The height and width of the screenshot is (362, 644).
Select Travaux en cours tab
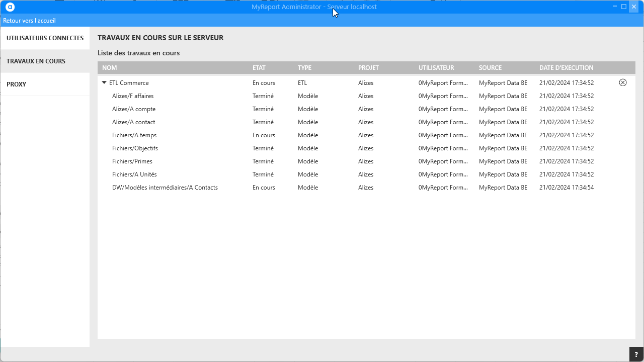tap(36, 61)
